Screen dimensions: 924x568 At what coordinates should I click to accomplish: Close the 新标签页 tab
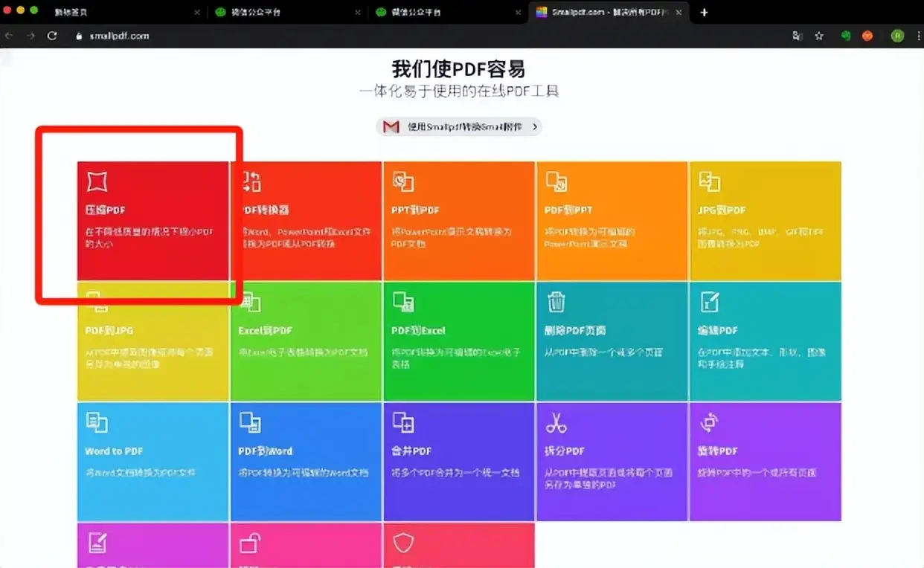tap(197, 12)
